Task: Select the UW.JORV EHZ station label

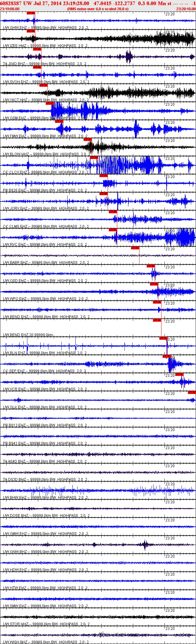Action: tap(46, 208)
